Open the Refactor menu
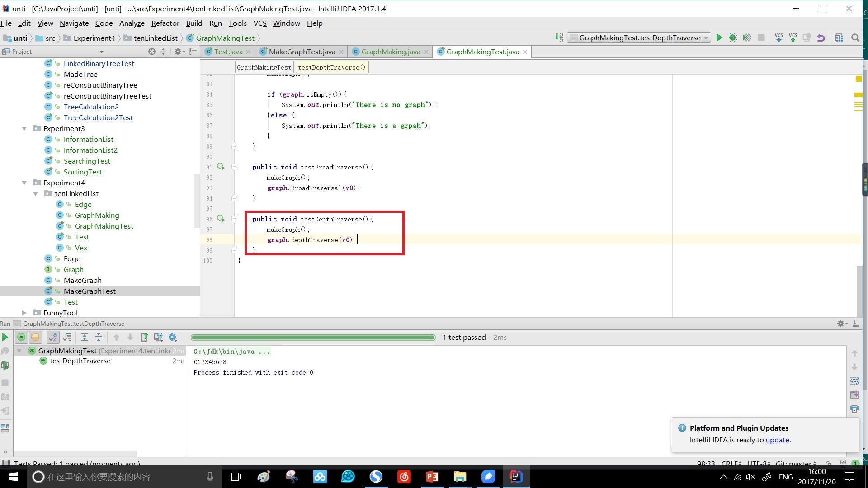Viewport: 868px width, 488px height. pyautogui.click(x=165, y=23)
